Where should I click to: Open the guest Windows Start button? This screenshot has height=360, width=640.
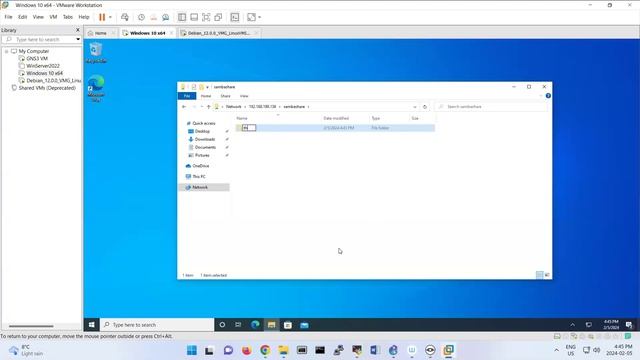92,325
